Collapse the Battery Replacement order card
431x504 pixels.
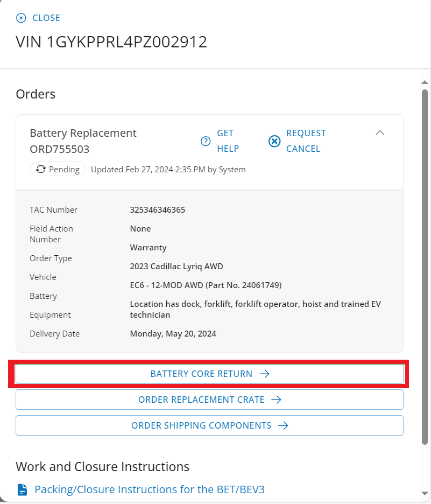(380, 132)
